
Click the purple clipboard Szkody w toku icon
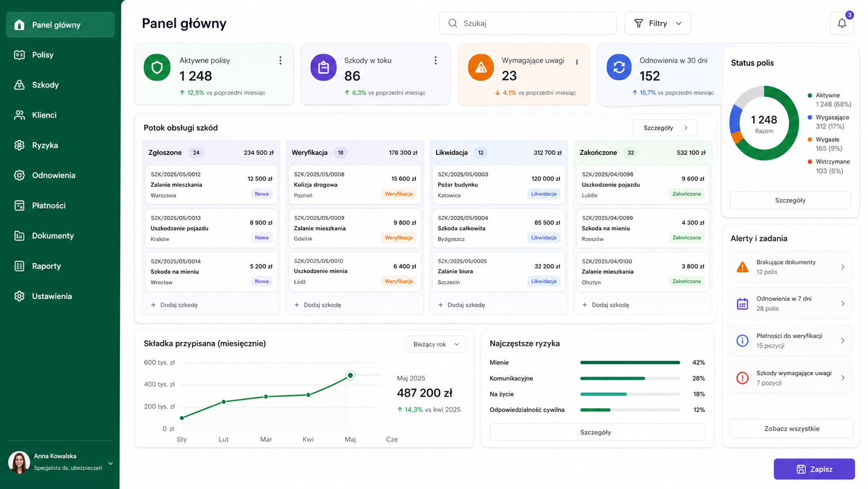point(323,68)
